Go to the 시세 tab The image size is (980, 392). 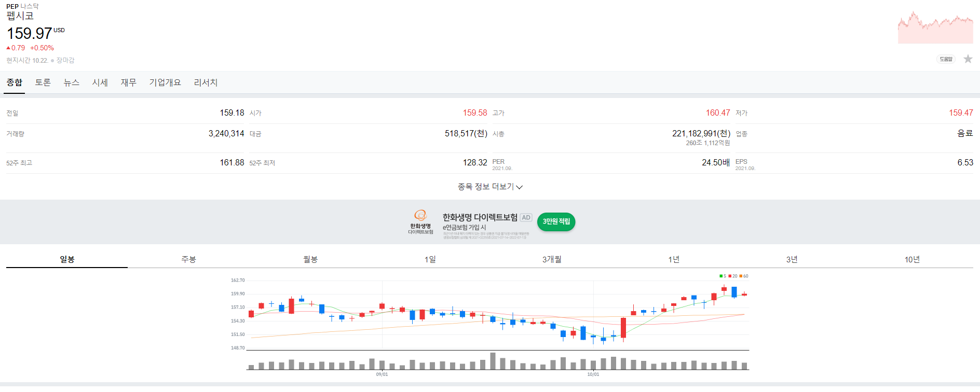pos(100,82)
